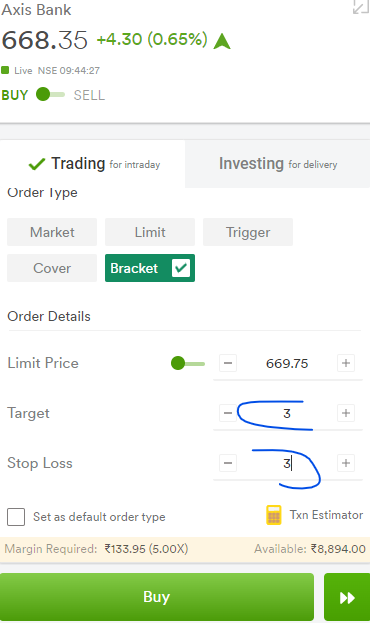This screenshot has height=623, width=370.
Task: Decrease Stop Loss with the minus button
Action: [228, 463]
